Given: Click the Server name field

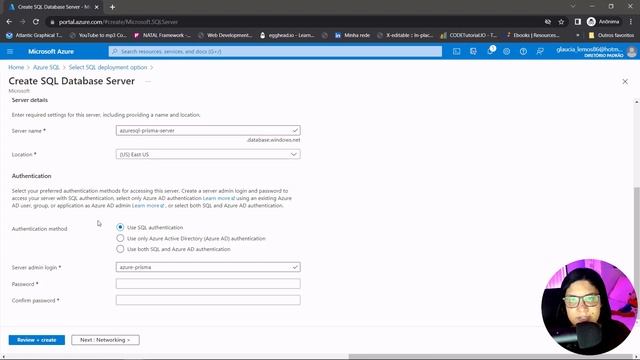Looking at the screenshot, I should [x=208, y=130].
